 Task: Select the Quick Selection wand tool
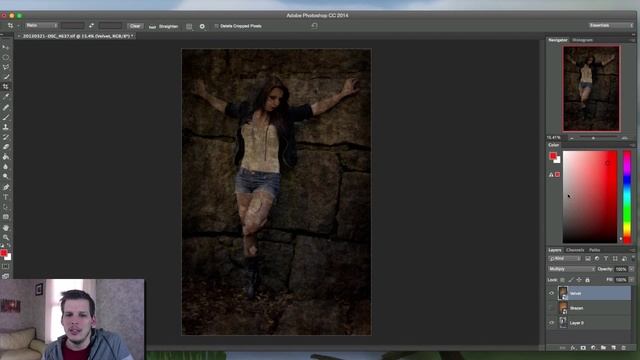[x=6, y=77]
